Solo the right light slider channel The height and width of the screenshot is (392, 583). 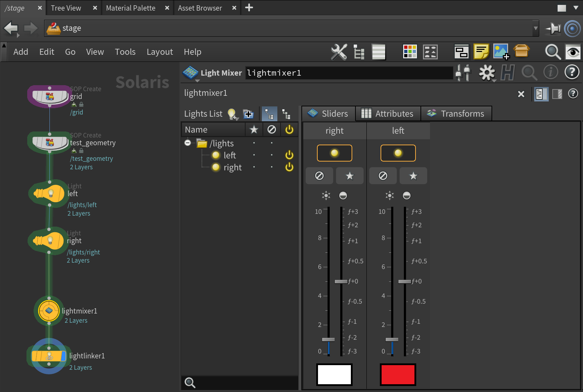(x=350, y=176)
